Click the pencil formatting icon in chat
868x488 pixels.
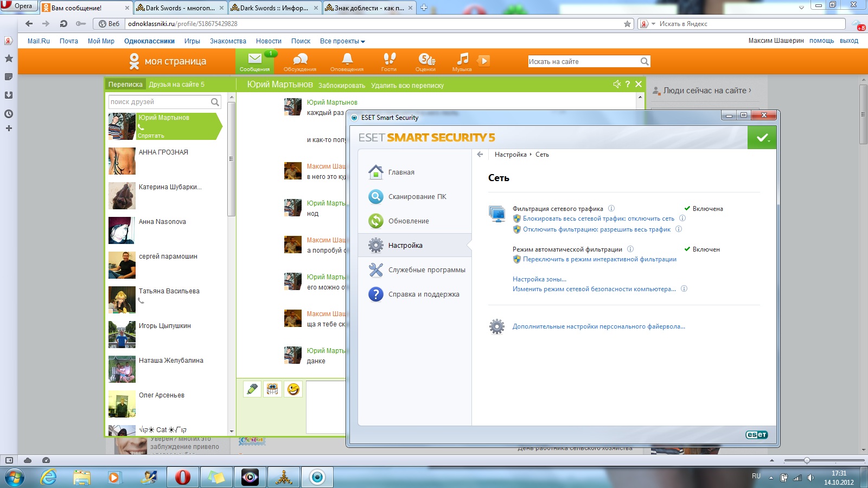pos(252,389)
